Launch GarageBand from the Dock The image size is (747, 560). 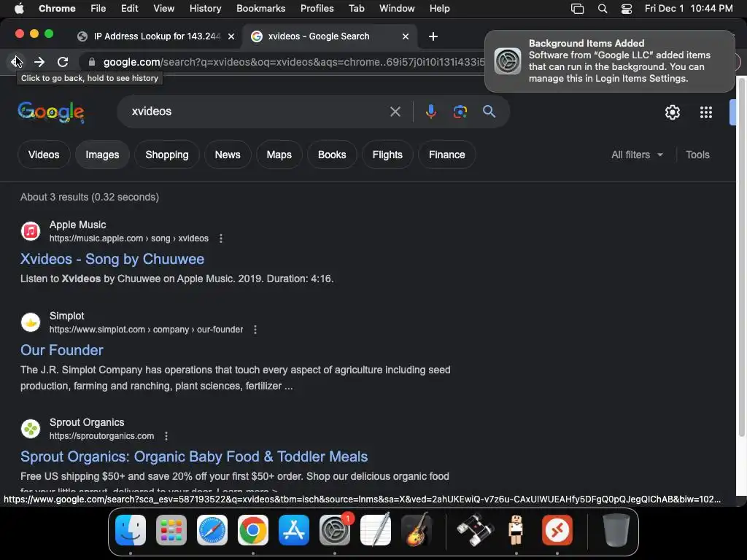(417, 530)
